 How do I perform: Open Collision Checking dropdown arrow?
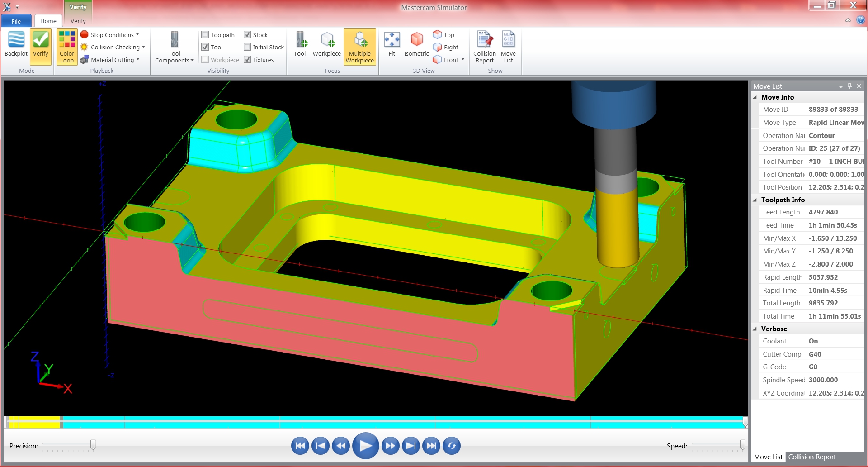coord(143,47)
